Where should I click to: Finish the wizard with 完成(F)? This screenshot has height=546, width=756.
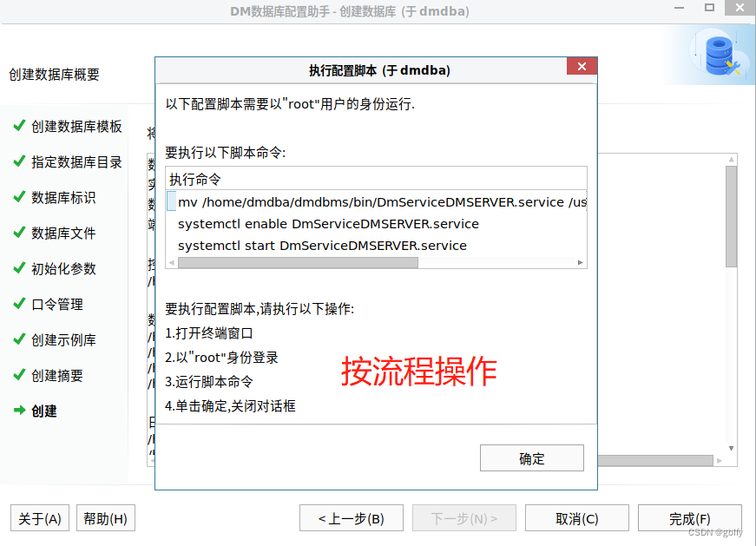coord(690,518)
